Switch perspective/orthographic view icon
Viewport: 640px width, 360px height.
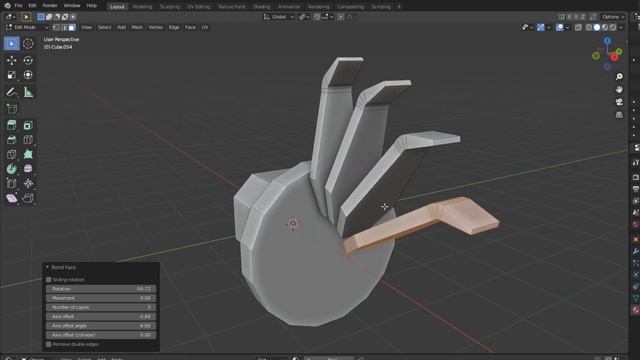pos(619,115)
